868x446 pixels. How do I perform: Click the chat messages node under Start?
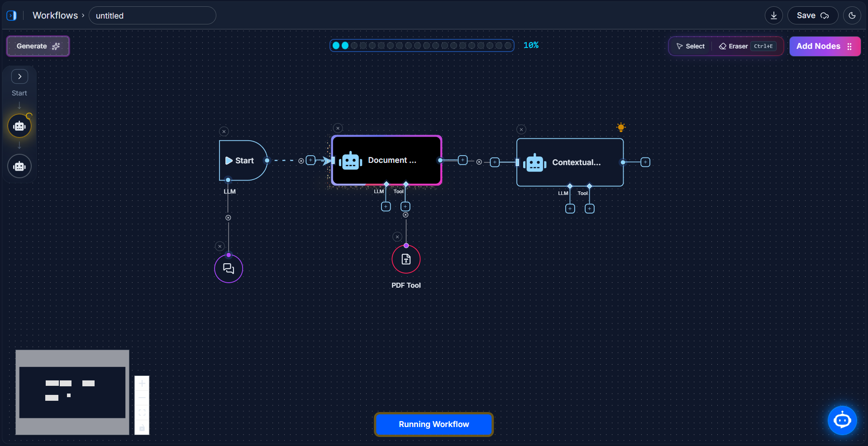coord(229,269)
